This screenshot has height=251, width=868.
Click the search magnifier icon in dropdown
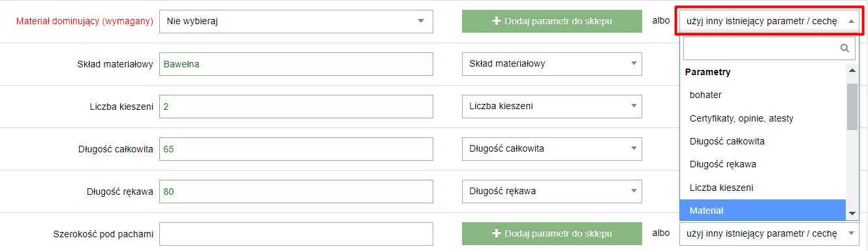tap(845, 48)
